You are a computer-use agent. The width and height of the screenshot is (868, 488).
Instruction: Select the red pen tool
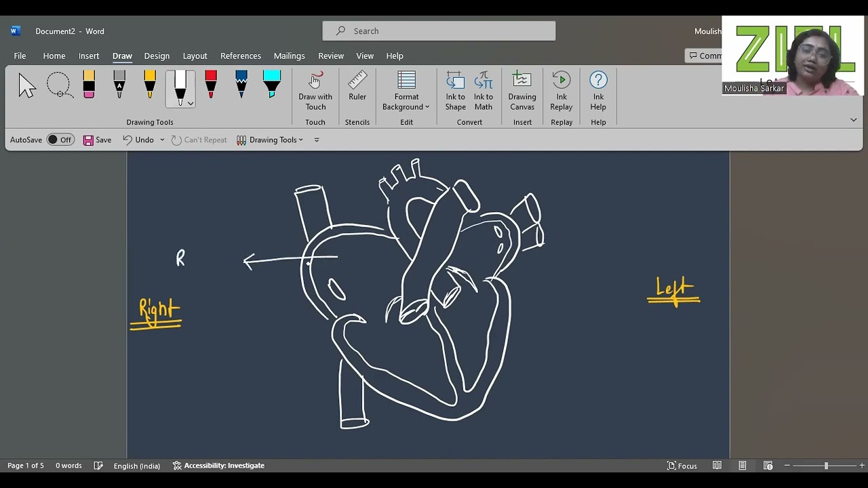click(x=211, y=85)
